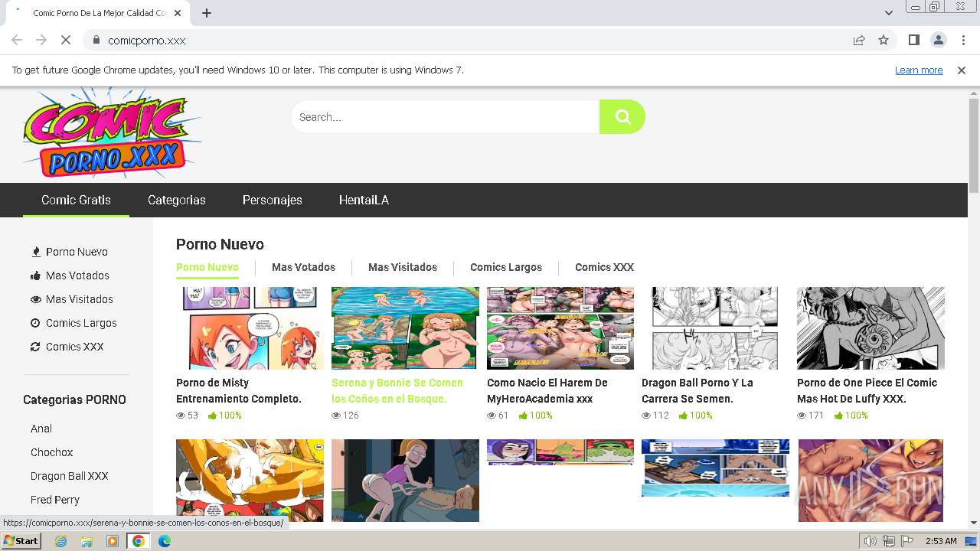Click the browser forward arrow
980x551 pixels.
41,40
